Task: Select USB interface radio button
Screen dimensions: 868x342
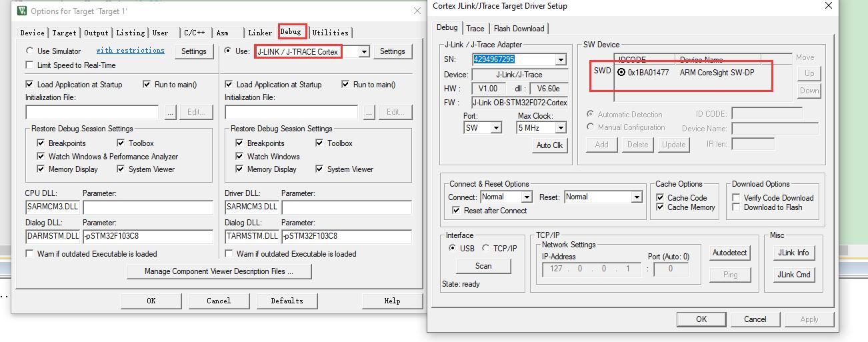Action: 453,249
